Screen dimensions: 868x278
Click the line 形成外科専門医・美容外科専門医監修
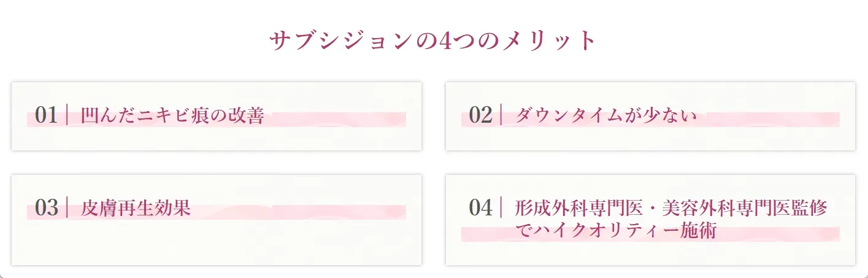pos(671,208)
